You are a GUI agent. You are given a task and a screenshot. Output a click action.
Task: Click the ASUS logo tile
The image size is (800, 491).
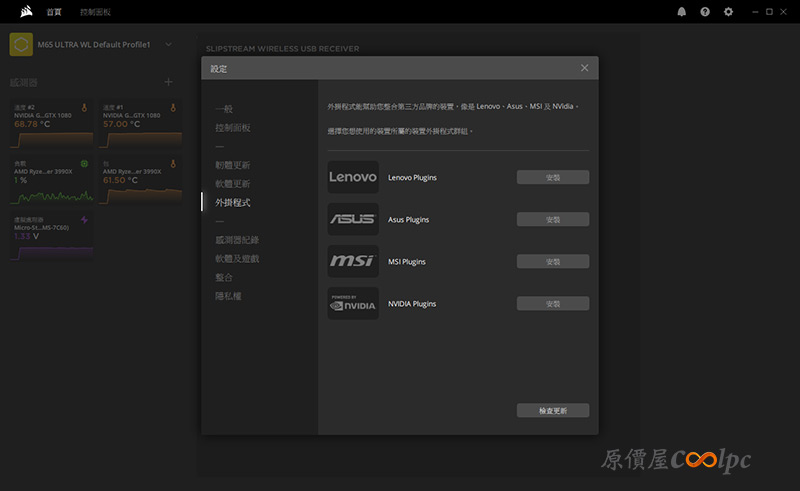(353, 219)
